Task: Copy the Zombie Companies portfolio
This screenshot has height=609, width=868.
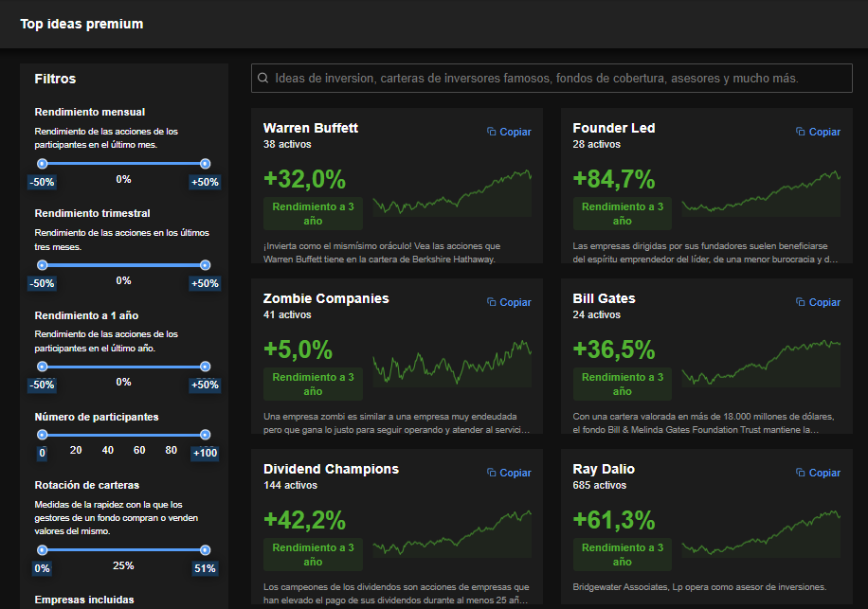Action: tap(509, 302)
